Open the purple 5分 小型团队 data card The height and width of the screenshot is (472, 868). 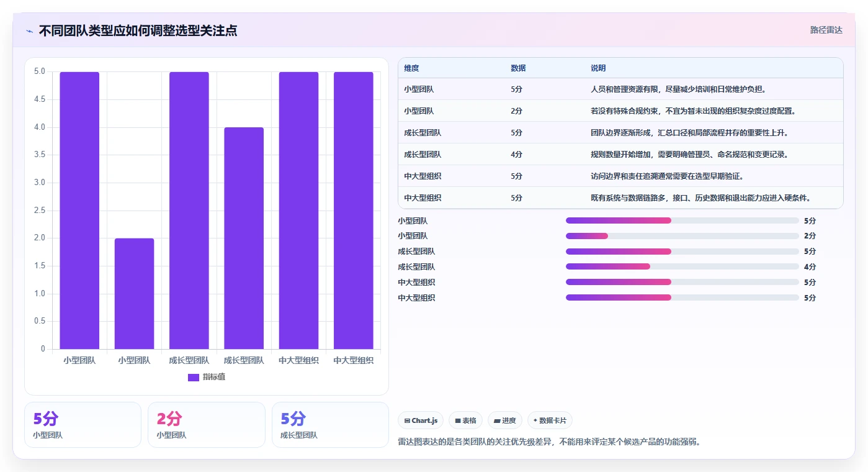[83, 425]
